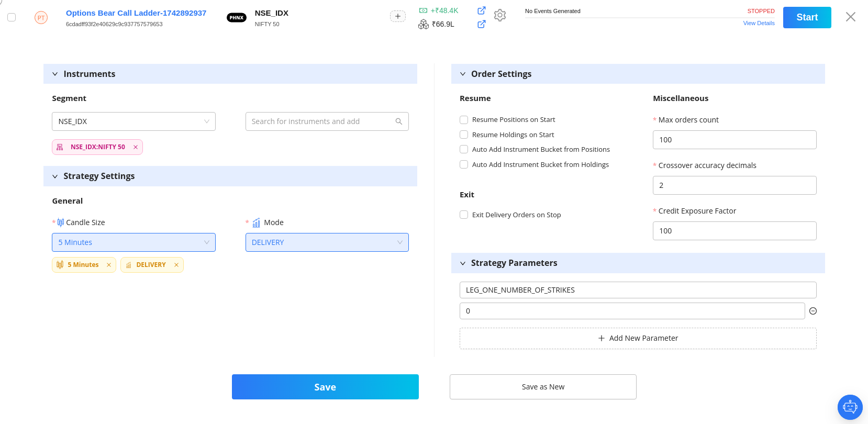This screenshot has height=424, width=868.
Task: Delete the LEG_ONE_NUMBER_OF_STRIKES parameter with the minus icon
Action: tap(813, 311)
